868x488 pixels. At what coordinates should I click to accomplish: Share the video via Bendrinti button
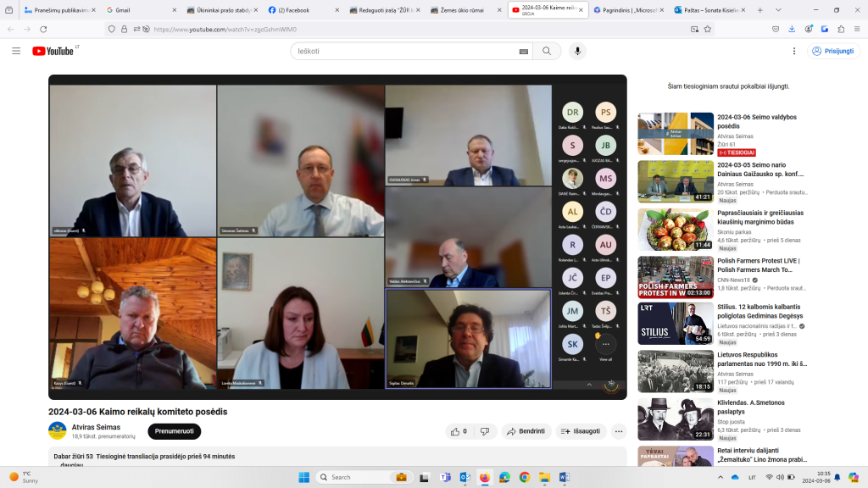[x=526, y=431]
